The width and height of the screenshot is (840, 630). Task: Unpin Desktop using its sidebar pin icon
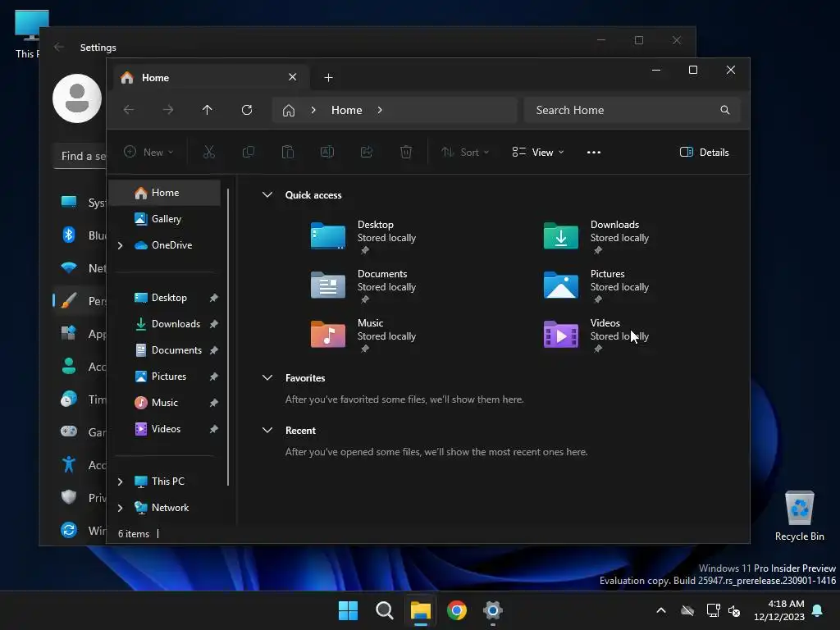click(214, 298)
